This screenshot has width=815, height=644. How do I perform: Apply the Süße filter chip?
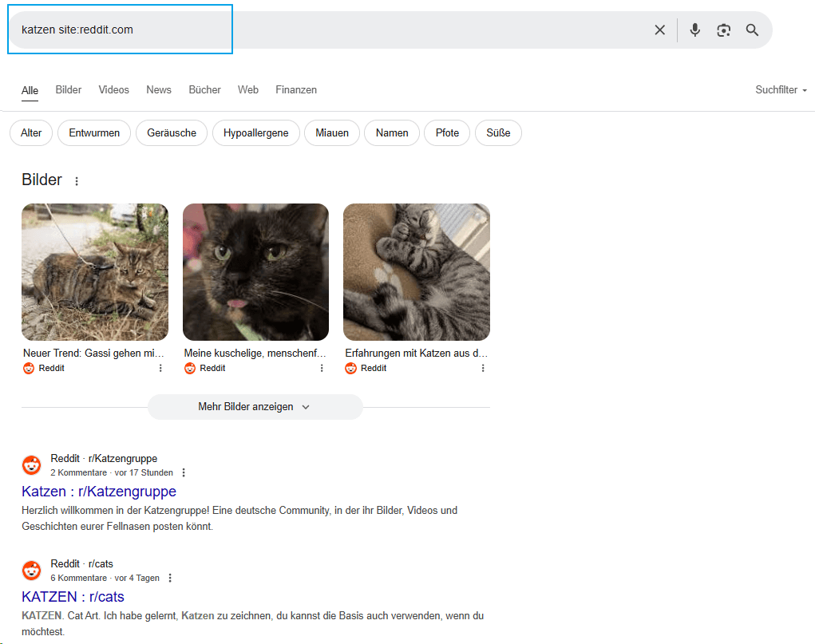coord(498,133)
